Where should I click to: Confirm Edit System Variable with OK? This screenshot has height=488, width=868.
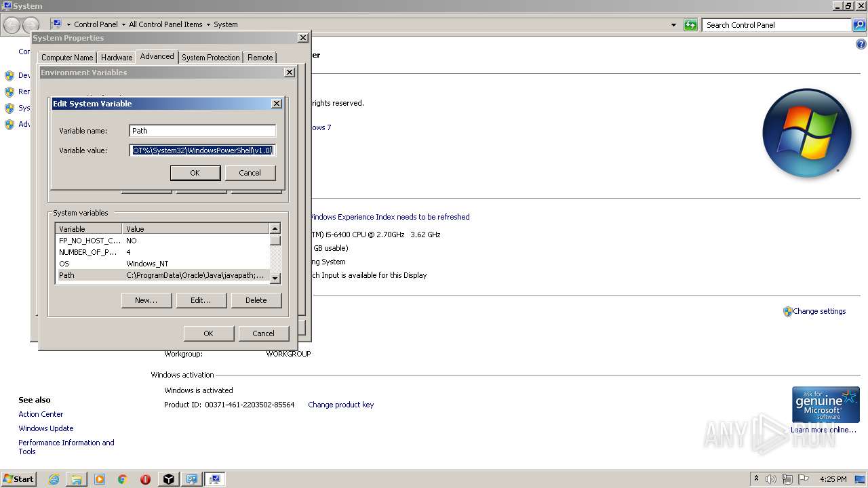[195, 173]
